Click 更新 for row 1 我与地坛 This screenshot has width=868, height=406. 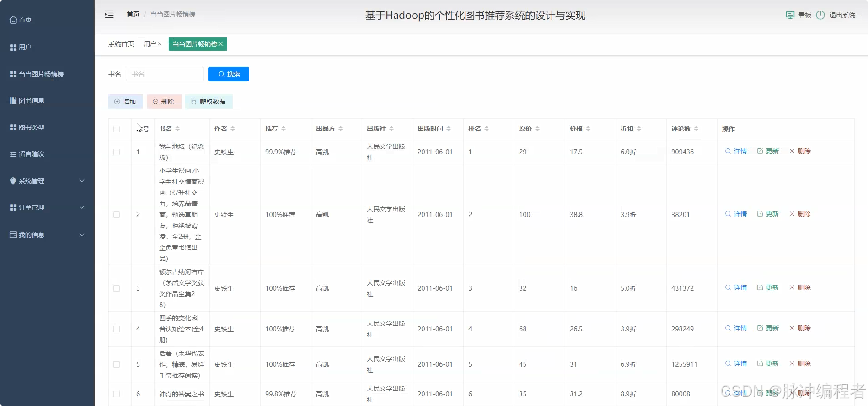(768, 151)
